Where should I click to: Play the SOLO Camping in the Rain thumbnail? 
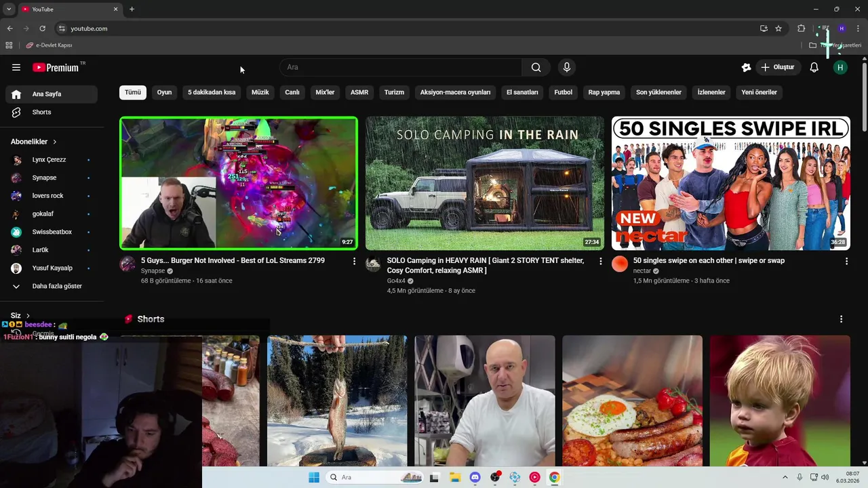(x=485, y=184)
